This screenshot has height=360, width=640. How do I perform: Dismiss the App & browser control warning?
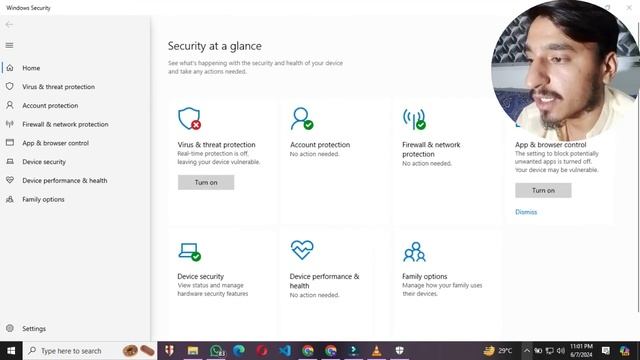coord(526,212)
